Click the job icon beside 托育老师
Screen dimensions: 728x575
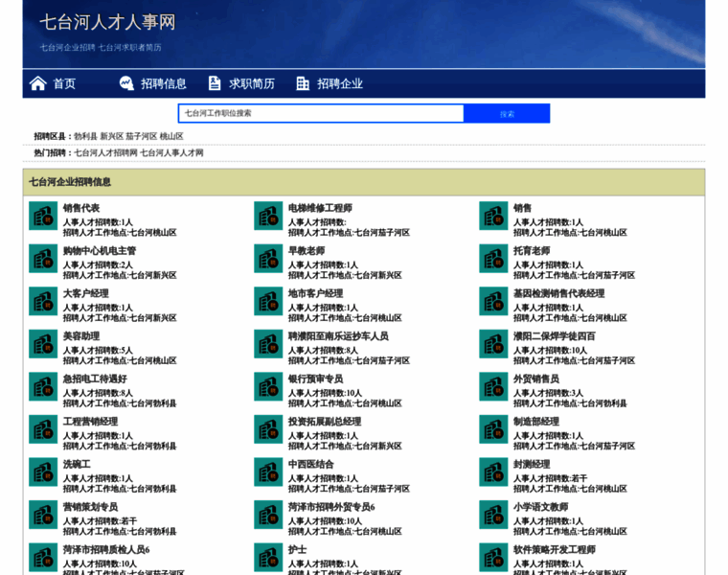(493, 259)
